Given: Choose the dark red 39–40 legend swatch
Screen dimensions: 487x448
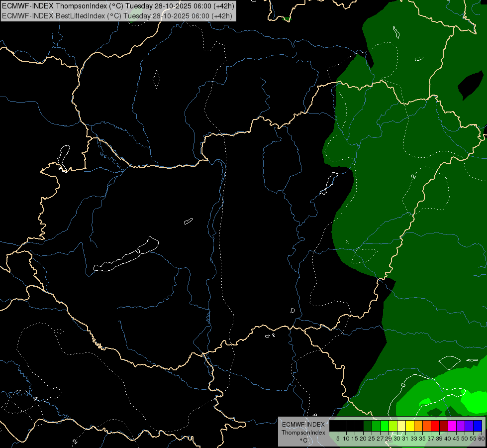Looking at the screenshot, I should [x=444, y=426].
